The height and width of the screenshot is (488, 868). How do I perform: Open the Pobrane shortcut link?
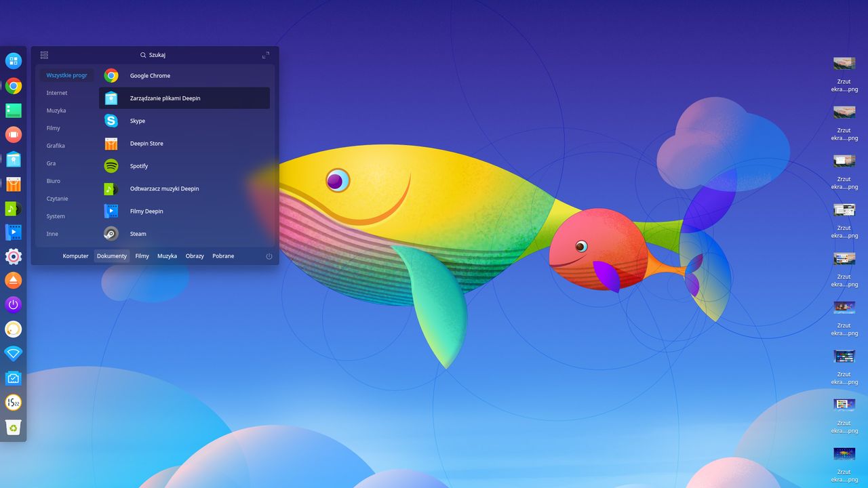pyautogui.click(x=223, y=256)
